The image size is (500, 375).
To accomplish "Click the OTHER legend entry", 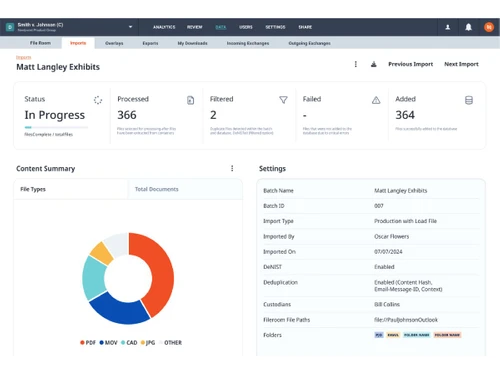I will pyautogui.click(x=171, y=343).
